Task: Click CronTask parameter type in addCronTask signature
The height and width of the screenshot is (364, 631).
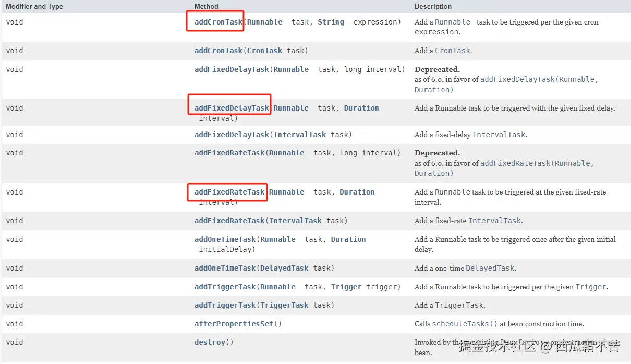Action: pos(265,51)
